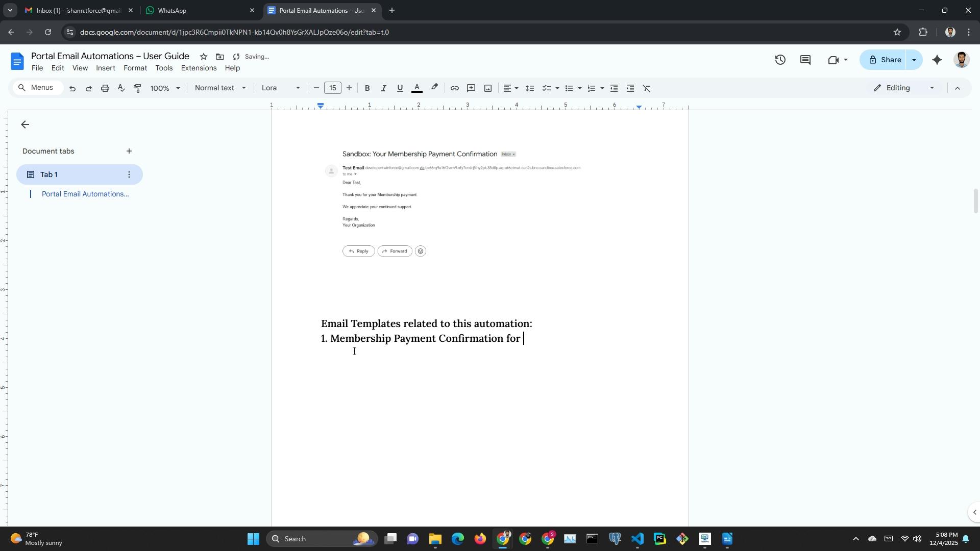Open the text color picker
Screen dimensions: 980x551
coord(417,88)
